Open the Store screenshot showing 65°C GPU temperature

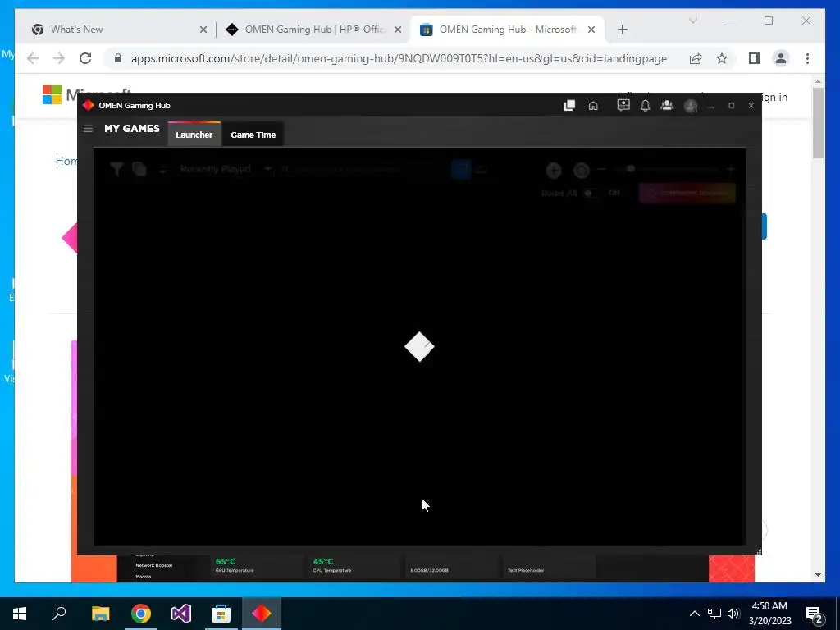click(413, 568)
